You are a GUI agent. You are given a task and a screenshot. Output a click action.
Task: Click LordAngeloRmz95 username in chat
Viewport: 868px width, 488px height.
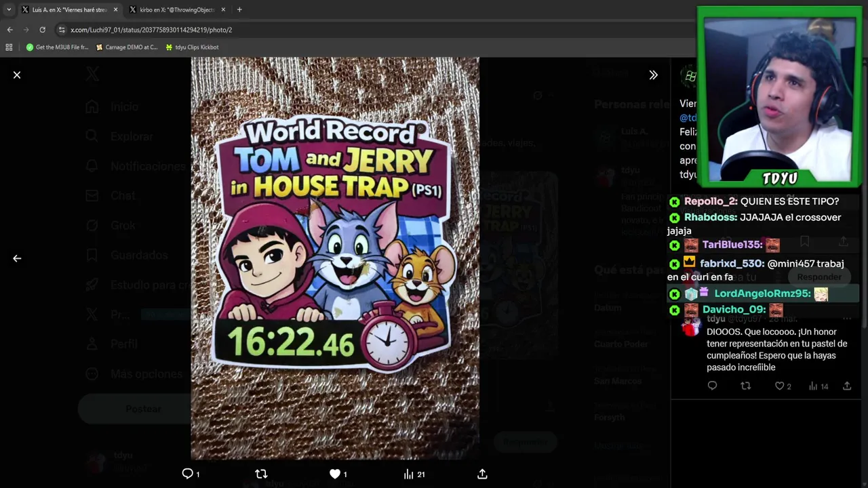(762, 293)
